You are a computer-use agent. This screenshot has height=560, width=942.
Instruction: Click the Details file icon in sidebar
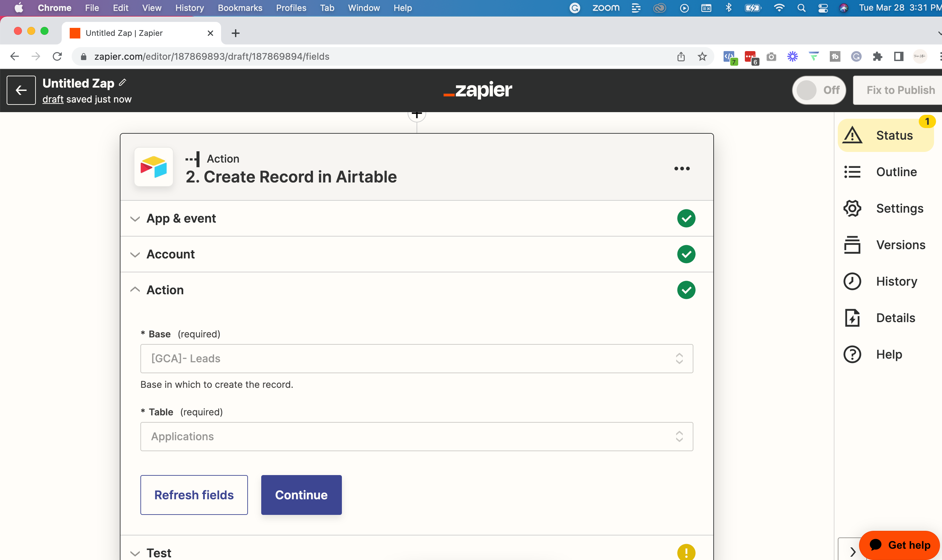point(852,318)
